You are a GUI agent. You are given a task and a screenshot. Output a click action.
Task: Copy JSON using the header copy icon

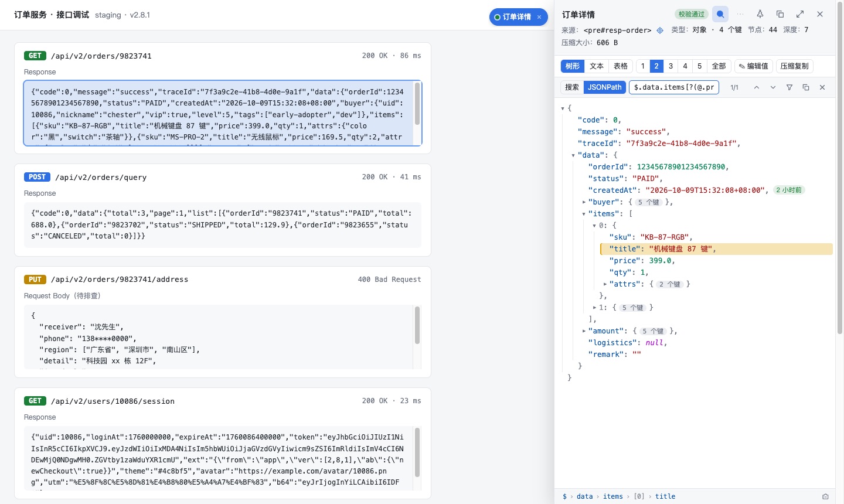[x=780, y=14]
